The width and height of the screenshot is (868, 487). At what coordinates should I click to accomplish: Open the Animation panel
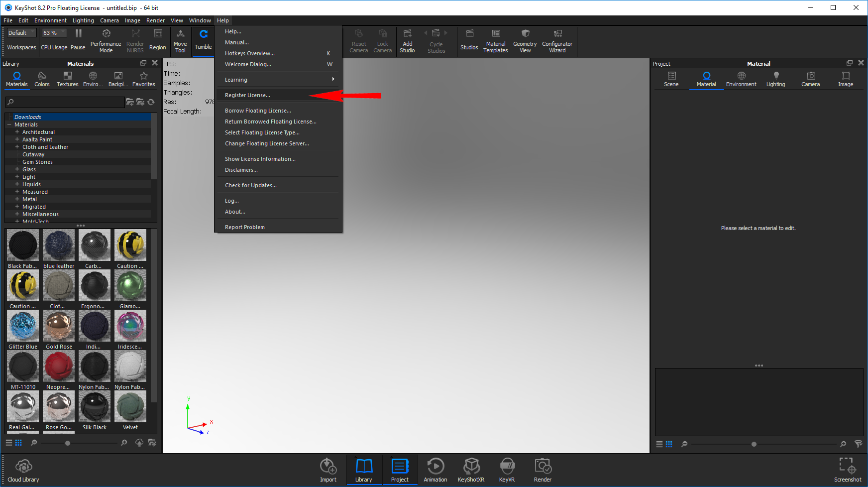tap(435, 470)
